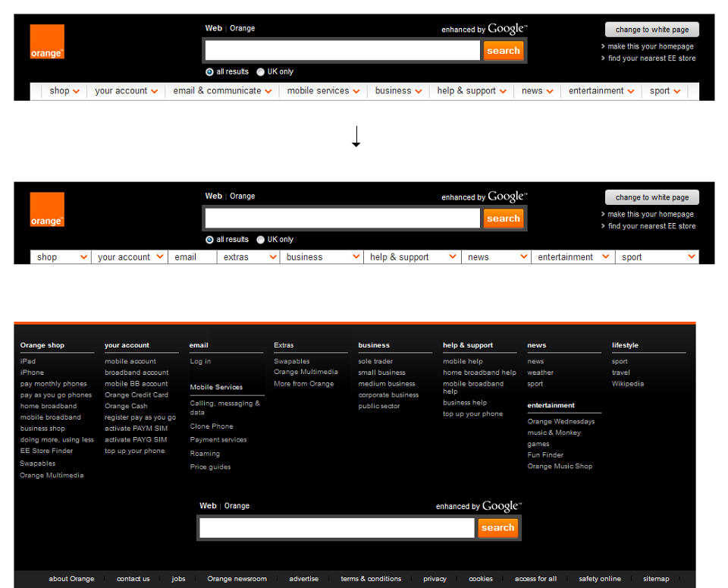
Task: Select 'all results' radio in header with 'mobile services'
Action: click(x=209, y=72)
